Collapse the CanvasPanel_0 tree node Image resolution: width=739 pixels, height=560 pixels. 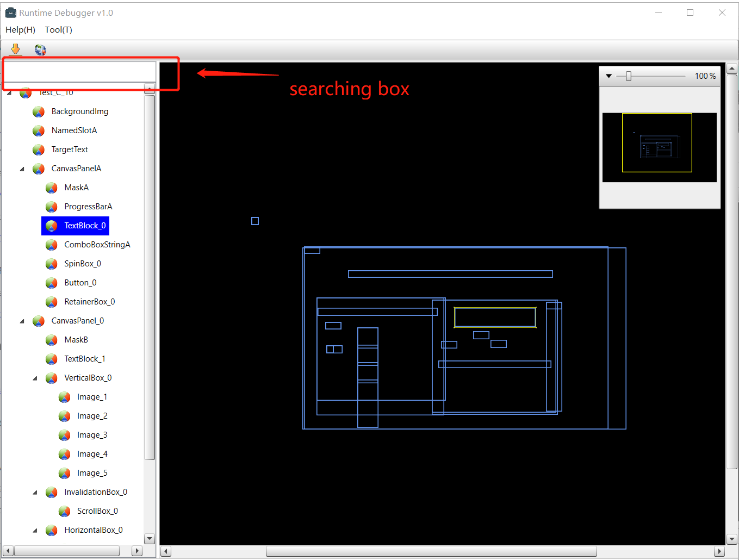pyautogui.click(x=22, y=321)
